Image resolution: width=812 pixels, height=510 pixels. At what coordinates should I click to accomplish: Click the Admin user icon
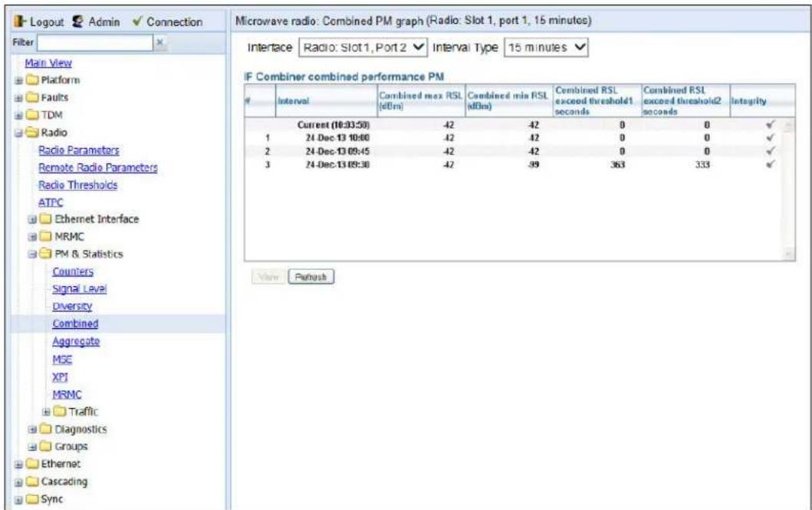coord(77,21)
